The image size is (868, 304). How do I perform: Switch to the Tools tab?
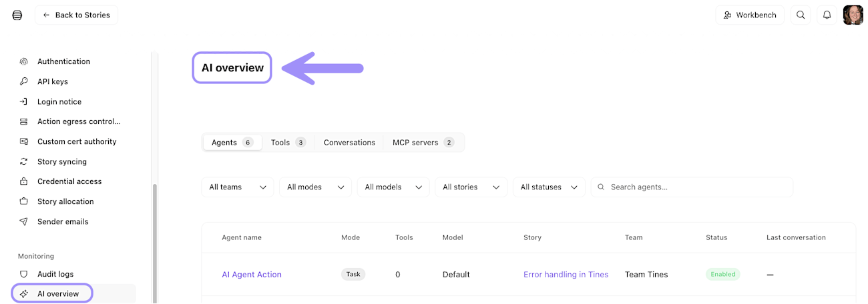pyautogui.click(x=288, y=142)
